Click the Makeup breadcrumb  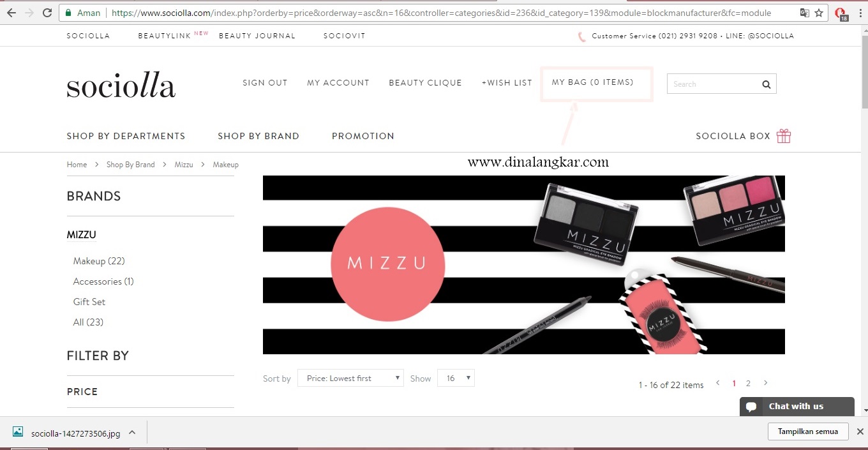coord(225,165)
